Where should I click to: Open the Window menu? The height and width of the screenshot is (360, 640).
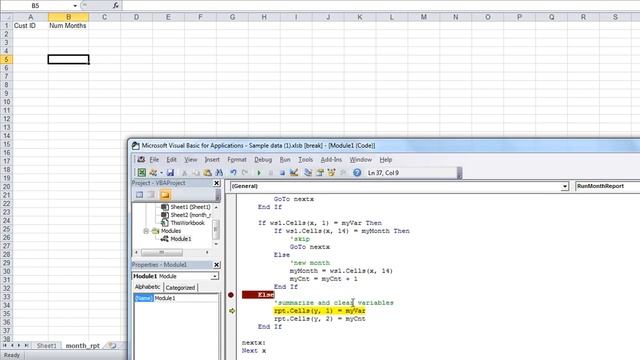(x=360, y=160)
